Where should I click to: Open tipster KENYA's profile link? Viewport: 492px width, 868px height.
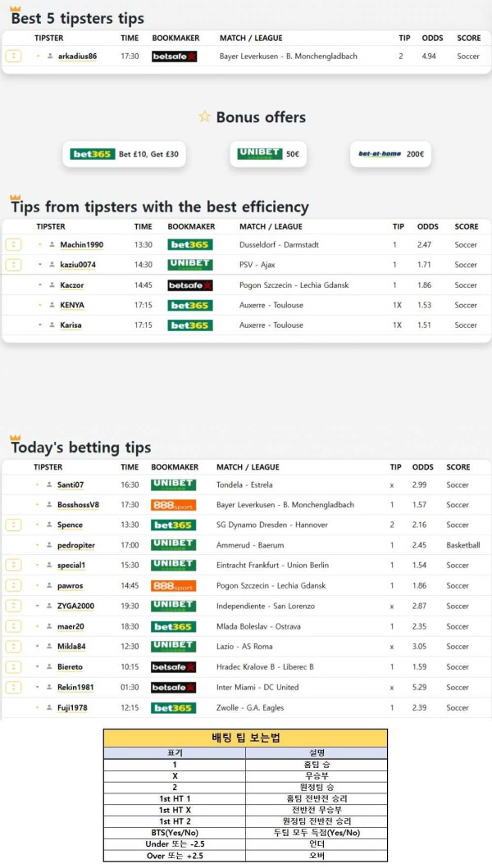[71, 305]
